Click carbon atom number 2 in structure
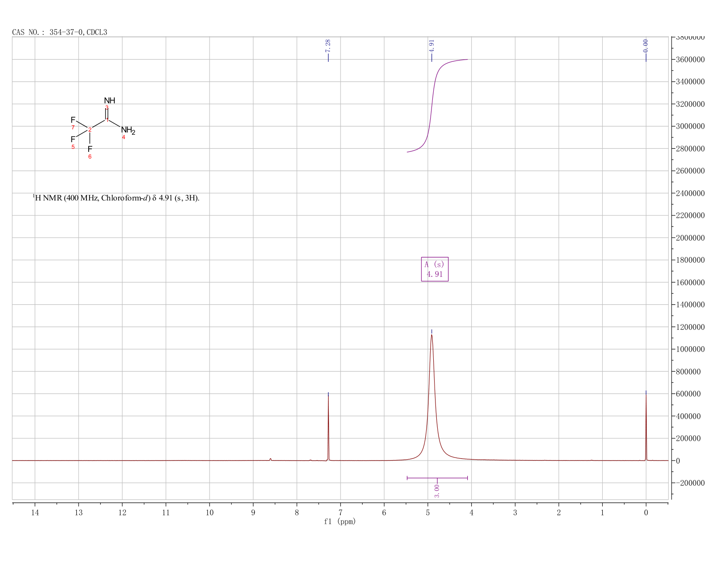 pyautogui.click(x=90, y=129)
